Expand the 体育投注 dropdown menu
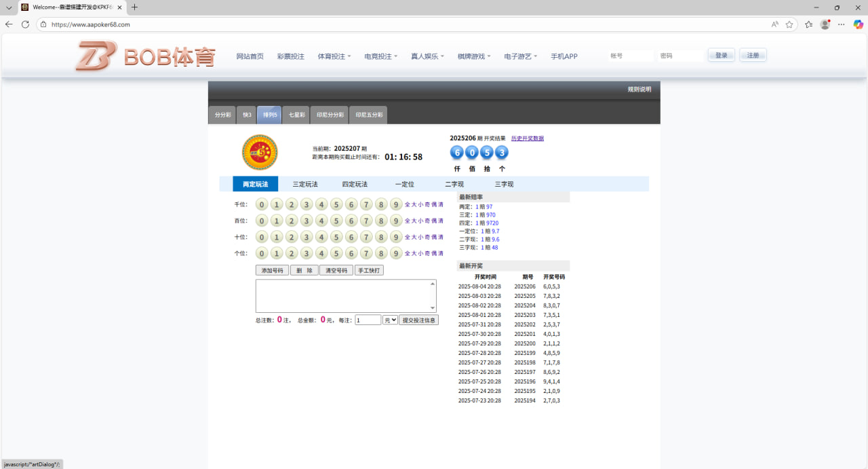The image size is (868, 469). tap(334, 56)
